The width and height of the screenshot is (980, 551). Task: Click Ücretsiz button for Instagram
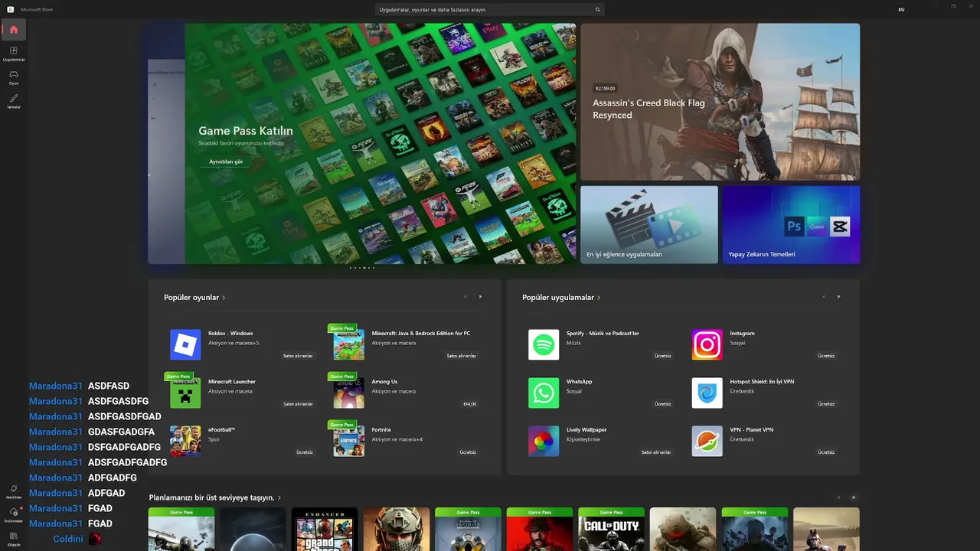826,356
